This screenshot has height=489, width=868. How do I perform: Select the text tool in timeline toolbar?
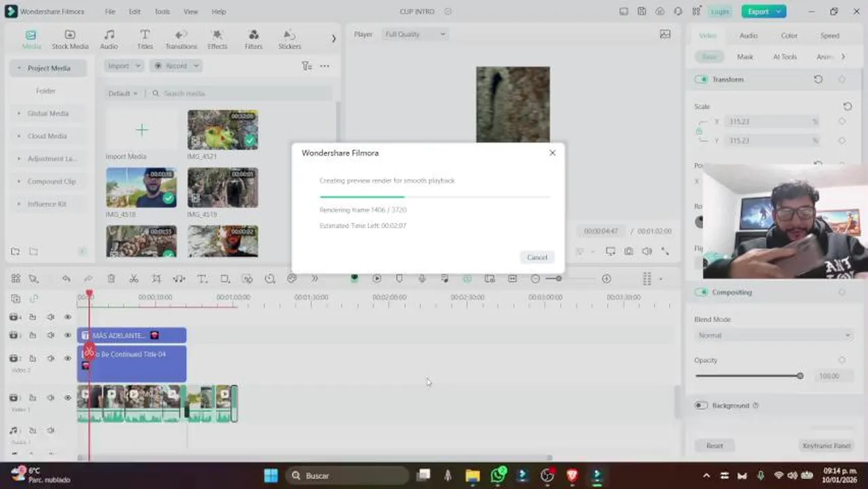(x=202, y=278)
